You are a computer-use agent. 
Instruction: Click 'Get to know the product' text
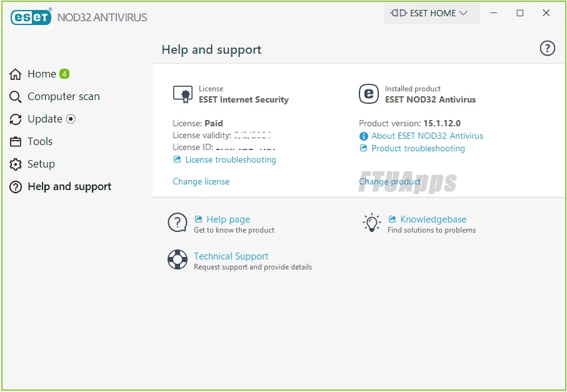pyautogui.click(x=234, y=230)
